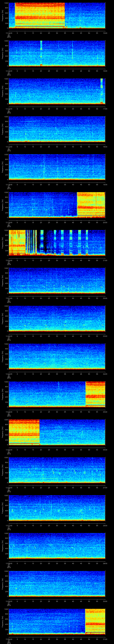Click the '28:00' end-time label

pos(105,525)
